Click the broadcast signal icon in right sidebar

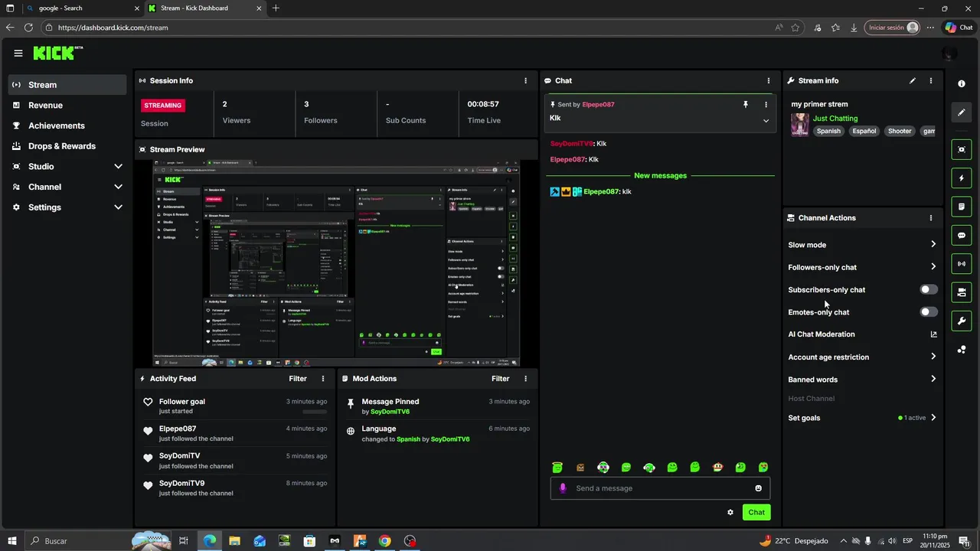962,264
